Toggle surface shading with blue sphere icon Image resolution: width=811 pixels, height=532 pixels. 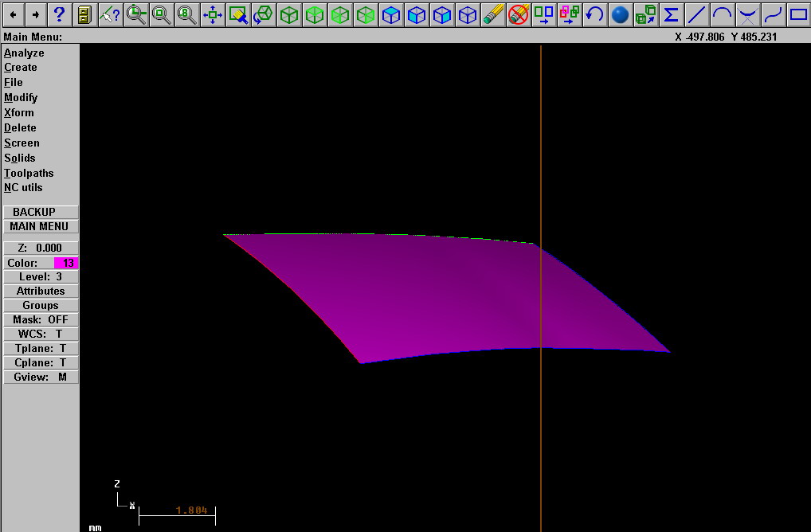[620, 15]
